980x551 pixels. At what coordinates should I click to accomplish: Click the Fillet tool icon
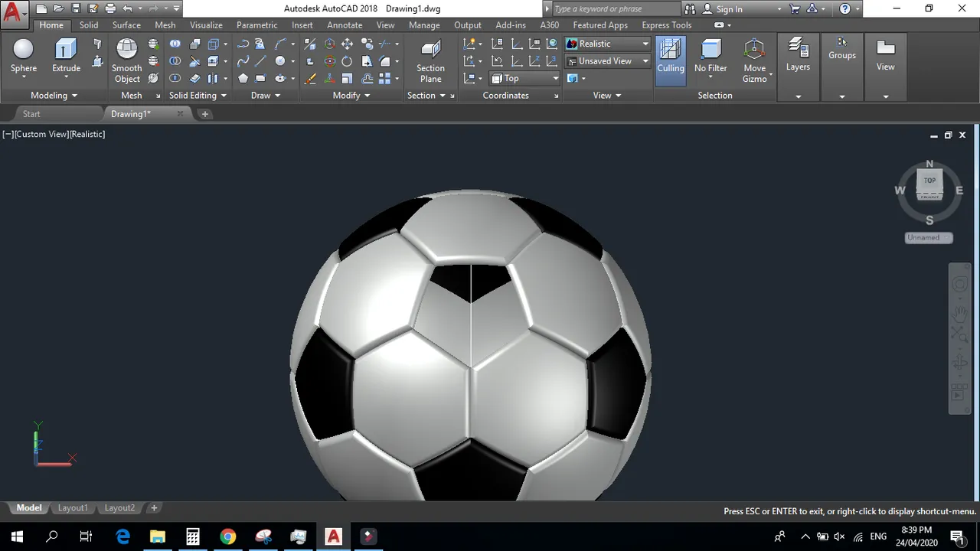tap(384, 61)
